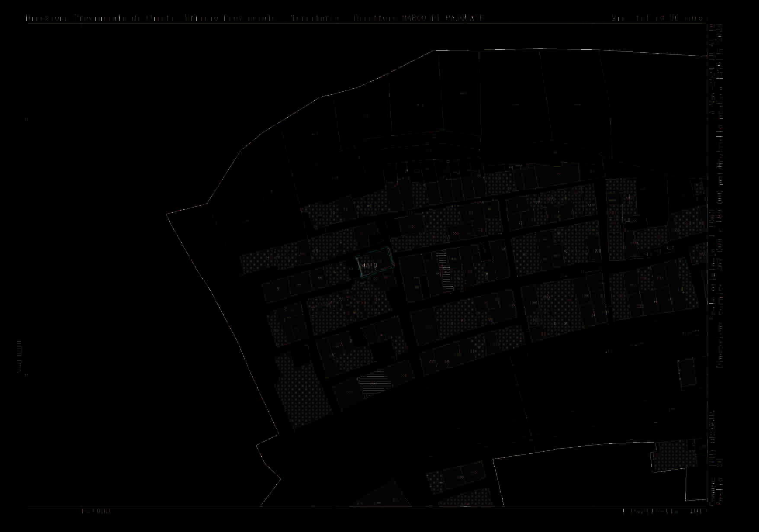
Task: Select the dotted building at bottom right corner
Action: (670, 456)
